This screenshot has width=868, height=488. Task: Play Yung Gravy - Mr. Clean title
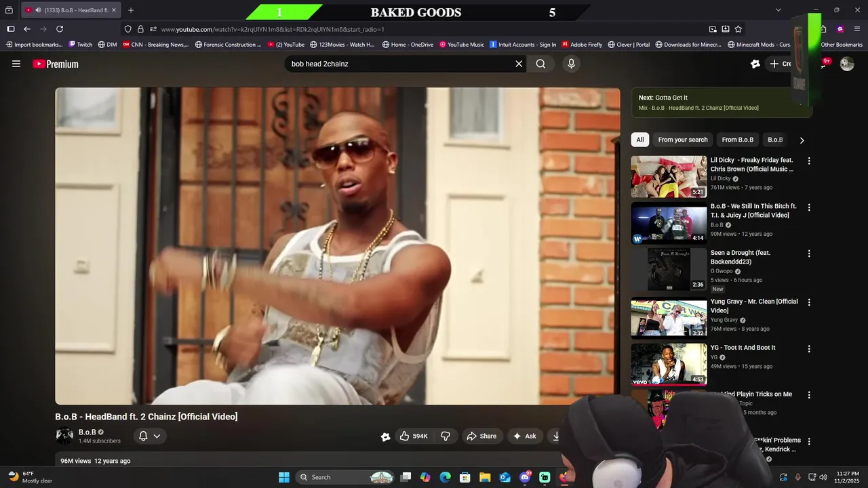pyautogui.click(x=753, y=306)
